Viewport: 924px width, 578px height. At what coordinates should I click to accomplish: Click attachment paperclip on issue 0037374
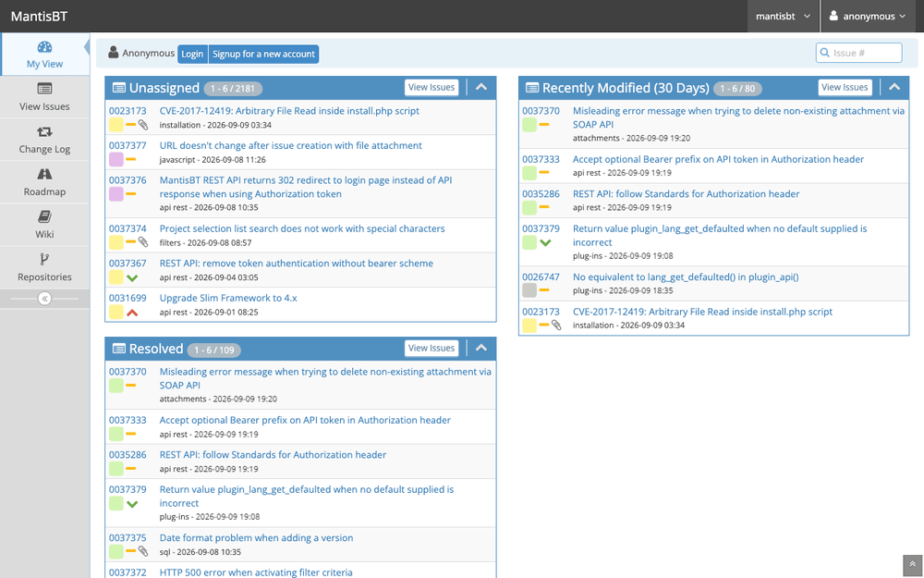143,241
